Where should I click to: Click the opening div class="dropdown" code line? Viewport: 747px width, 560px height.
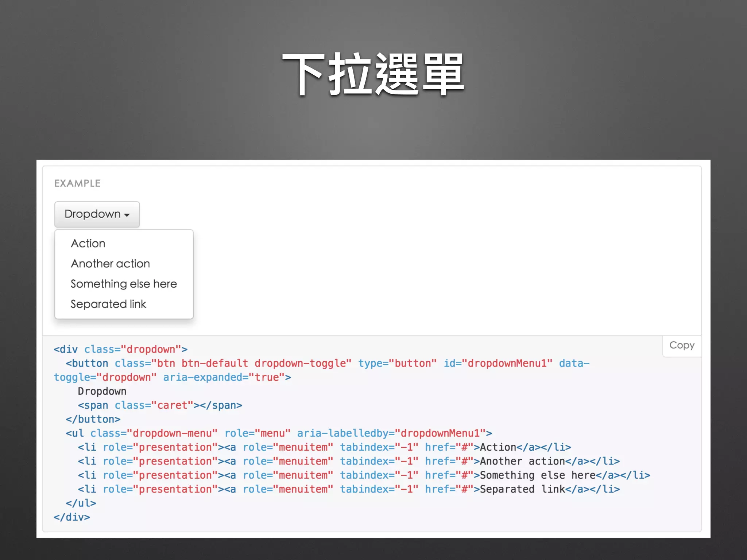coord(120,349)
